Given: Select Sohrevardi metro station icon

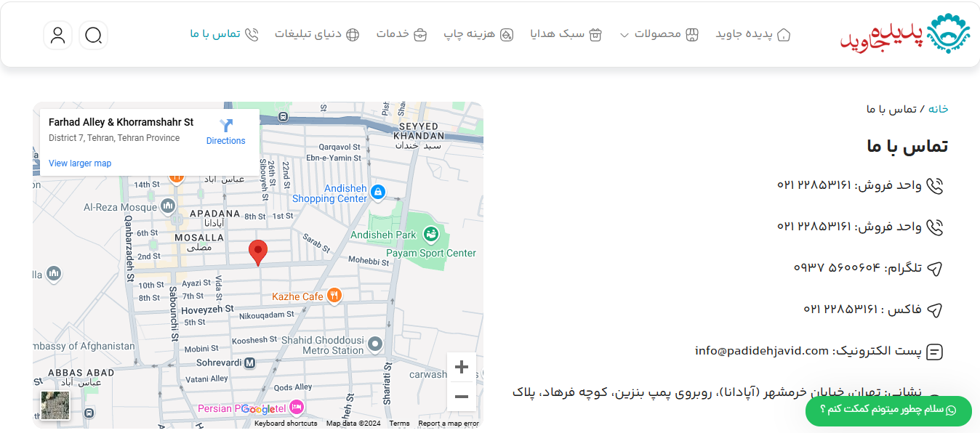Looking at the screenshot, I should coord(249,363).
